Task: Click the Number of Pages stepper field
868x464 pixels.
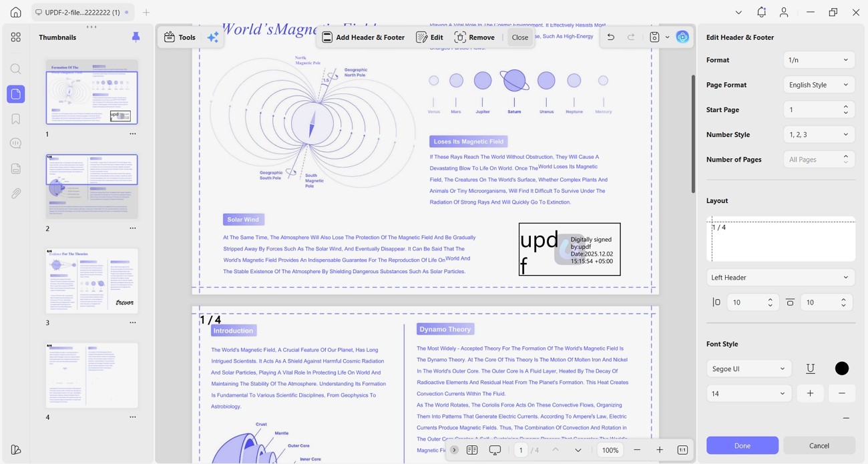Action: pyautogui.click(x=819, y=160)
